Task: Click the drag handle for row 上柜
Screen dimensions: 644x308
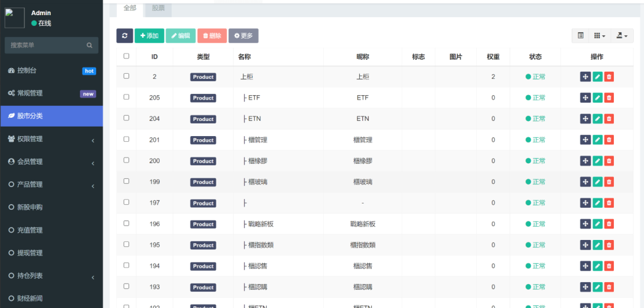Action: pos(586,76)
